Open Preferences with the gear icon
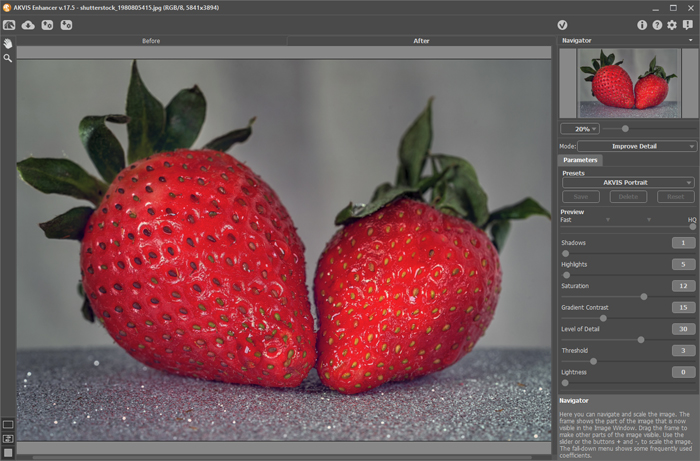The width and height of the screenshot is (700, 461). tap(672, 24)
